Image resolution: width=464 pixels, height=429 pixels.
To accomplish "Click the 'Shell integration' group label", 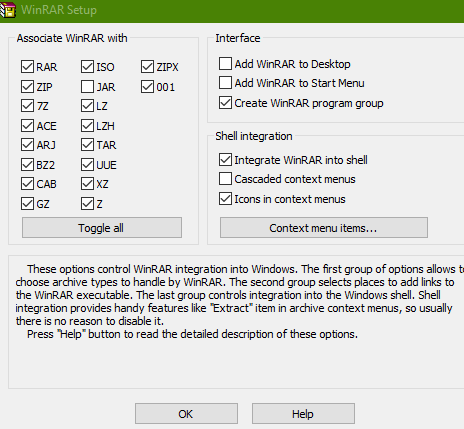I will point(254,136).
